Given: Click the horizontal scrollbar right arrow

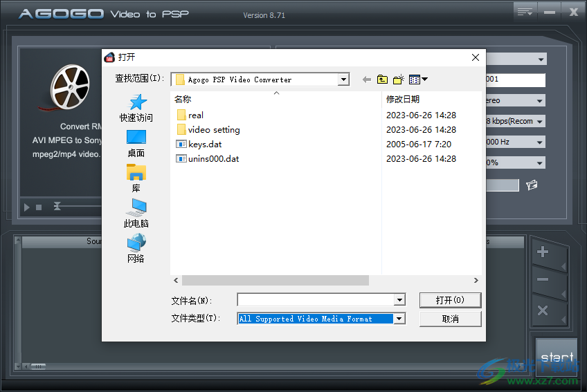Looking at the screenshot, I should [476, 280].
